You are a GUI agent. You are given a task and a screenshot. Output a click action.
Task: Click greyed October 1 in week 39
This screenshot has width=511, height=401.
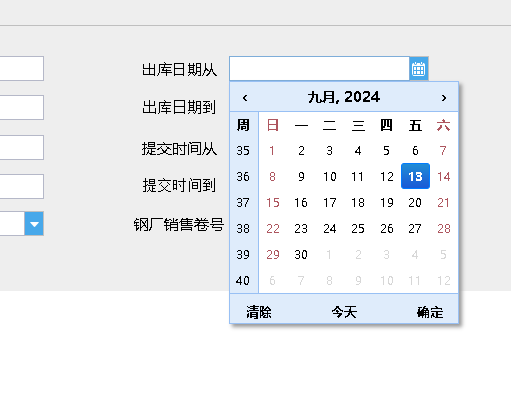[x=329, y=254]
